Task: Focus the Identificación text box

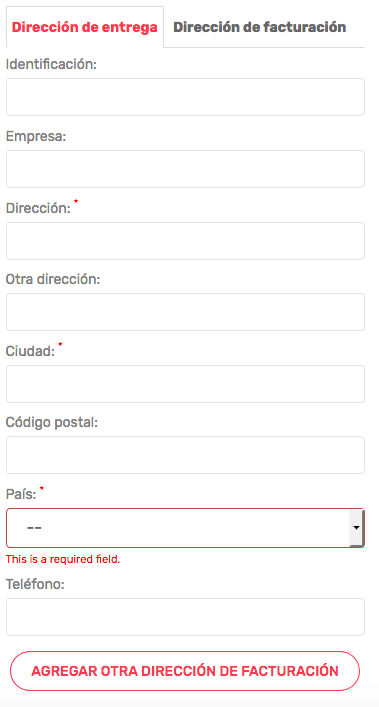Action: coord(185,97)
